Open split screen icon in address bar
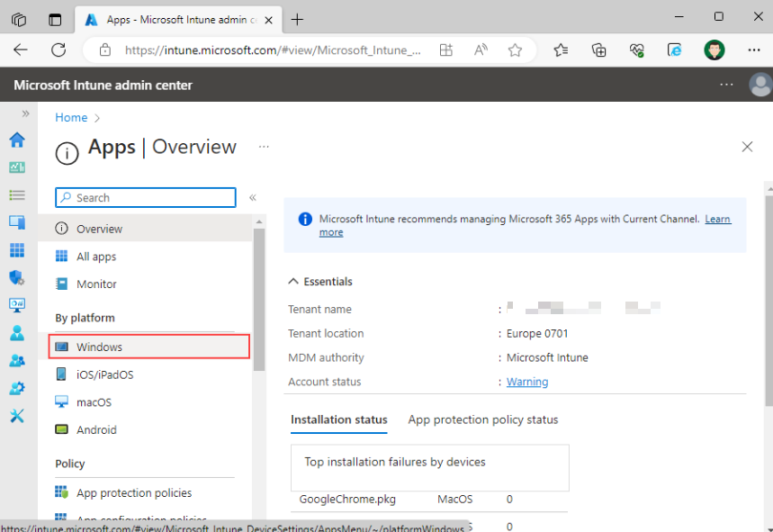The width and height of the screenshot is (773, 532). coord(446,50)
